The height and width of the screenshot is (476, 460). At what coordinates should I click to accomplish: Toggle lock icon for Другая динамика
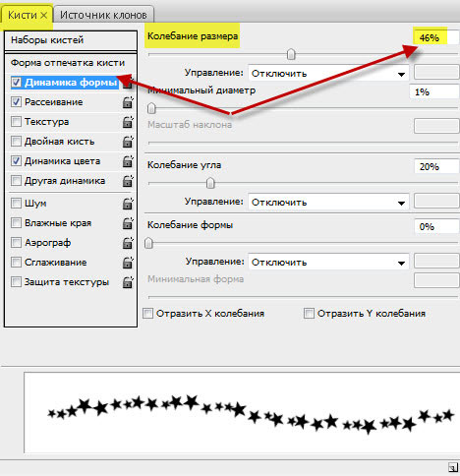(x=128, y=181)
